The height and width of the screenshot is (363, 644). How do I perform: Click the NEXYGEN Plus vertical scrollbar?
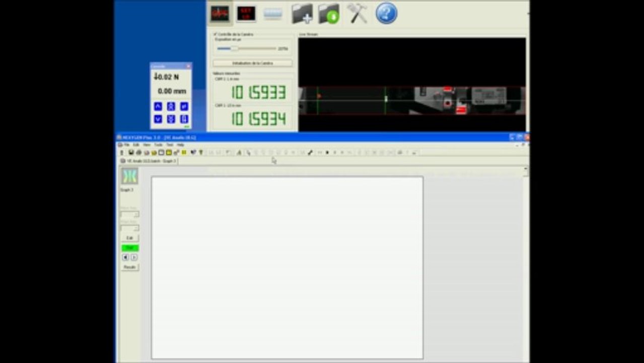[526, 265]
